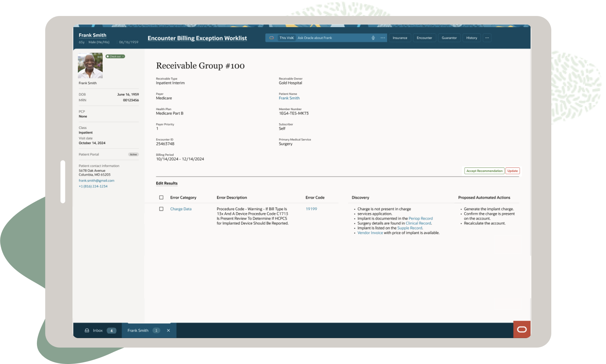606x364 pixels.
Task: Click the red Oracle button in the bottom corner
Action: tap(522, 330)
